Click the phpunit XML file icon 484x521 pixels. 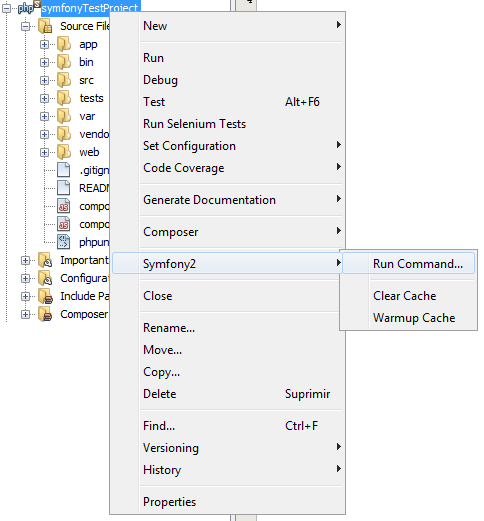(64, 242)
